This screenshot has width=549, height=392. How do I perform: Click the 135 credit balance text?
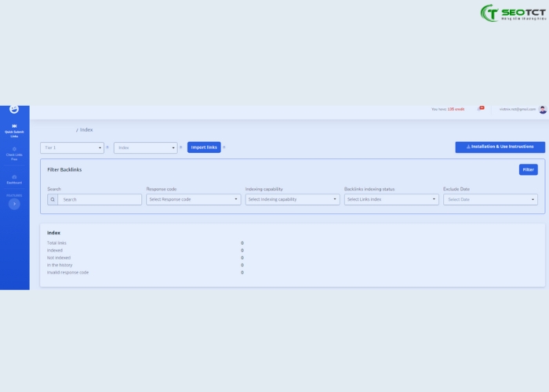(456, 109)
